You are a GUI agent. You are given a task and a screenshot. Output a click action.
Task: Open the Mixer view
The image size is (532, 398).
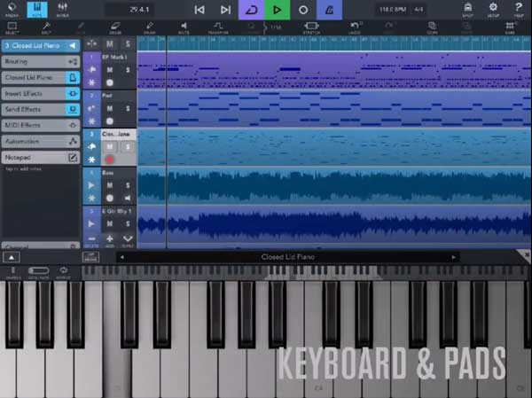click(63, 10)
